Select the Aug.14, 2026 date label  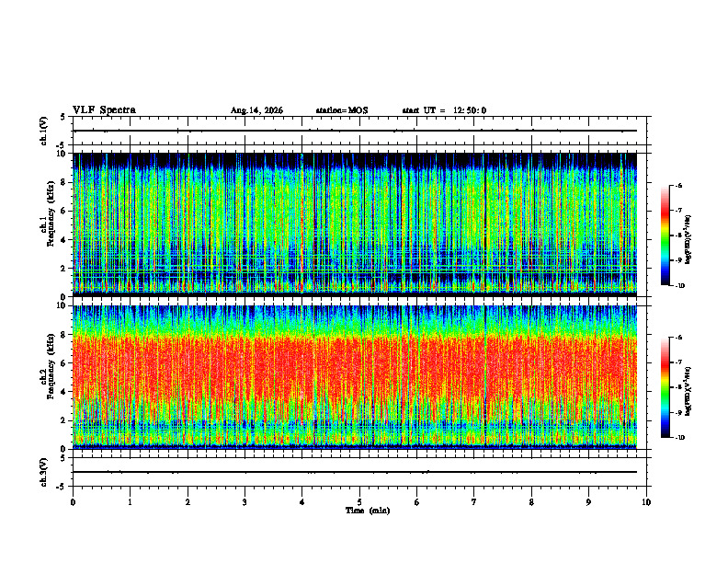(256, 110)
